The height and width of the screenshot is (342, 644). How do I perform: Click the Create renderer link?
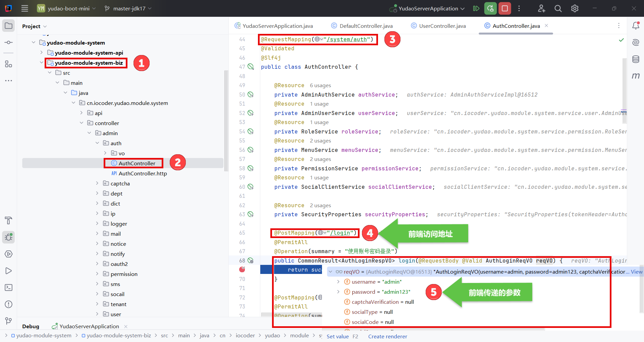click(387, 336)
